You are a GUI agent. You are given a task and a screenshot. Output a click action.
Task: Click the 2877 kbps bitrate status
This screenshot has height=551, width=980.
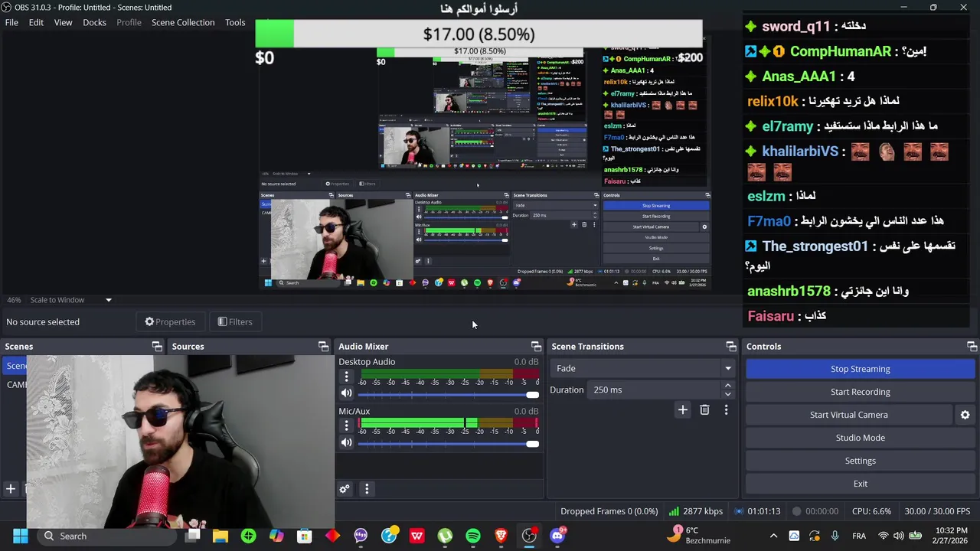(x=697, y=511)
